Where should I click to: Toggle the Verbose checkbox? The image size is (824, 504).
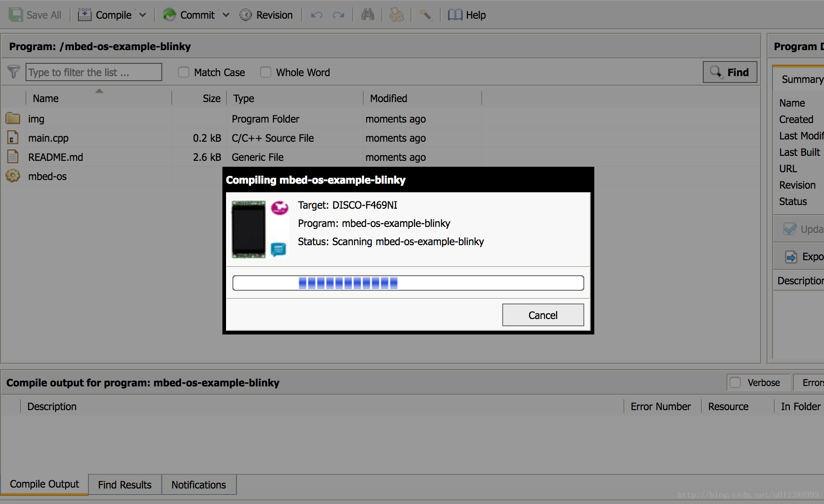[735, 382]
